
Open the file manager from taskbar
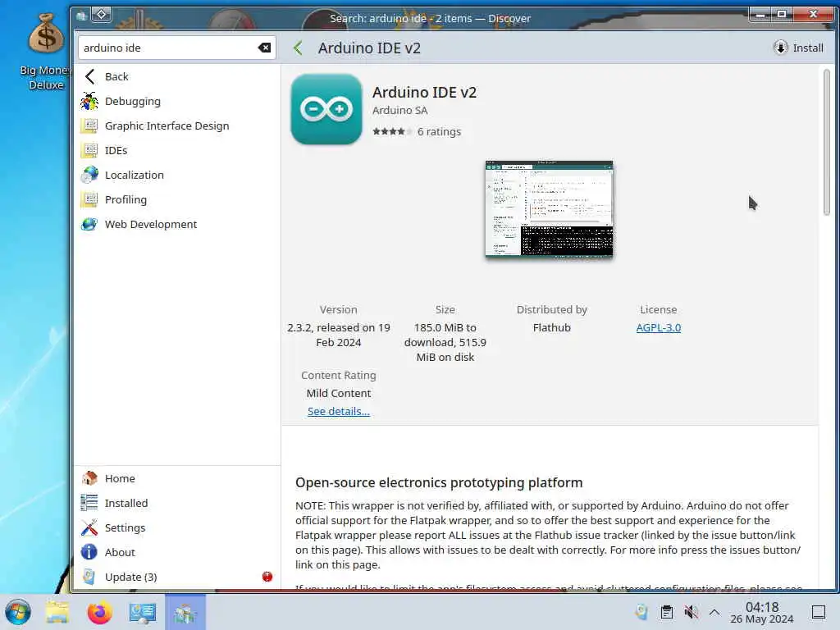pyautogui.click(x=57, y=612)
